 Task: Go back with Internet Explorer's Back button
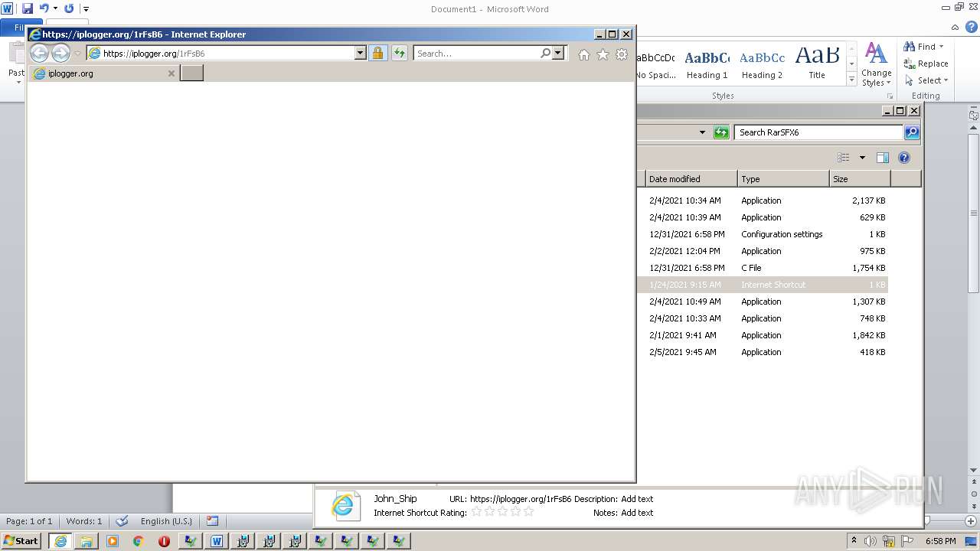coord(39,53)
